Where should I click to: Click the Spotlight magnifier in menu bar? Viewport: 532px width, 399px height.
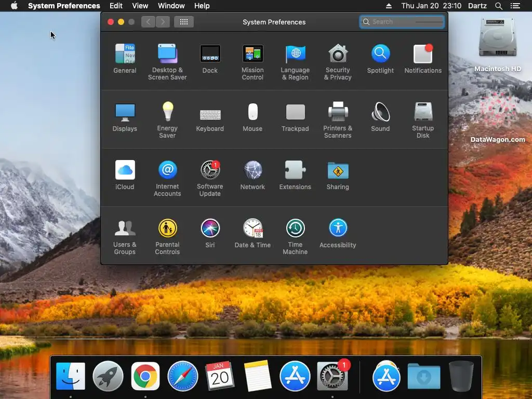click(499, 6)
